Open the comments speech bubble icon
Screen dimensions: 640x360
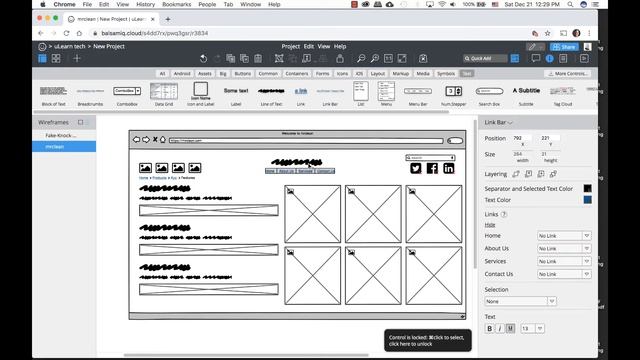tap(536, 58)
